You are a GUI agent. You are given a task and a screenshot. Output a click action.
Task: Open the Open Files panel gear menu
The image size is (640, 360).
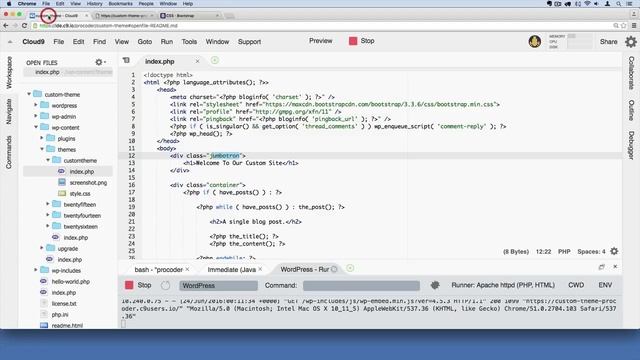(x=100, y=62)
